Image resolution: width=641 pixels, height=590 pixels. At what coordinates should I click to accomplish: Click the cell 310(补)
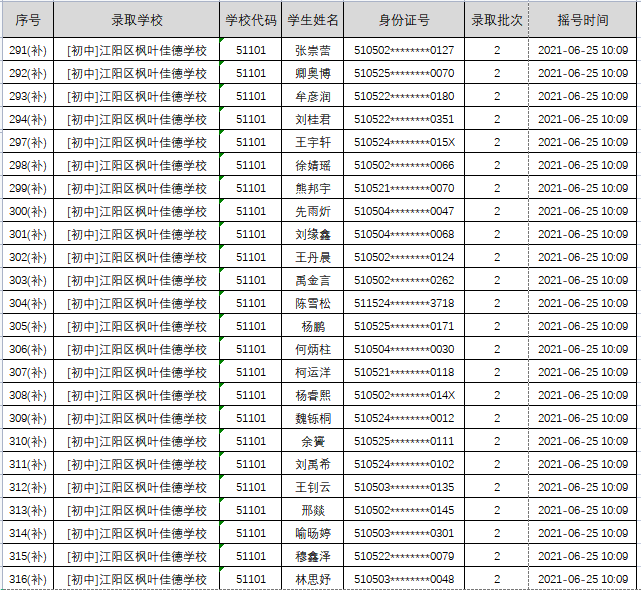[x=28, y=441]
